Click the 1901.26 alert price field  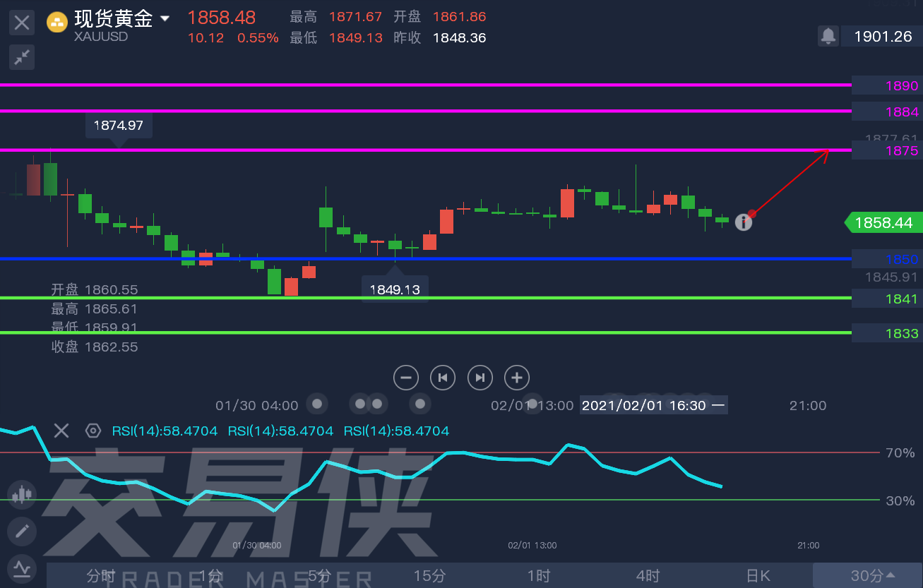coord(883,36)
